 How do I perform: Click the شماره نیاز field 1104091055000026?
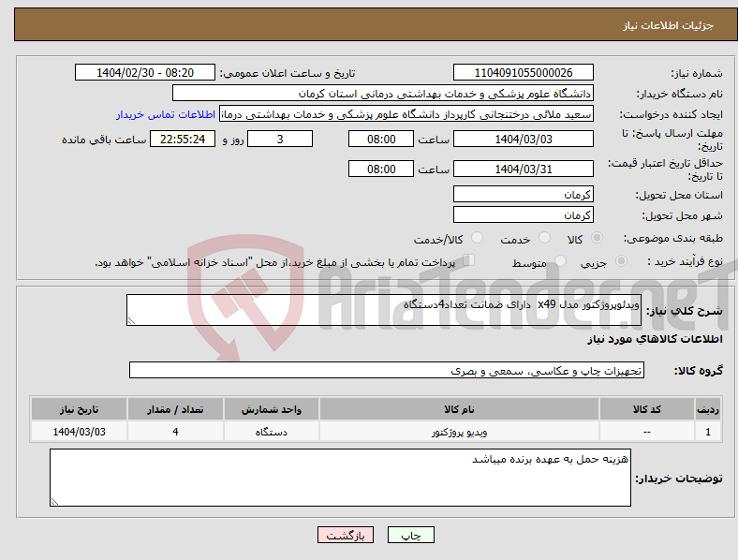523,72
